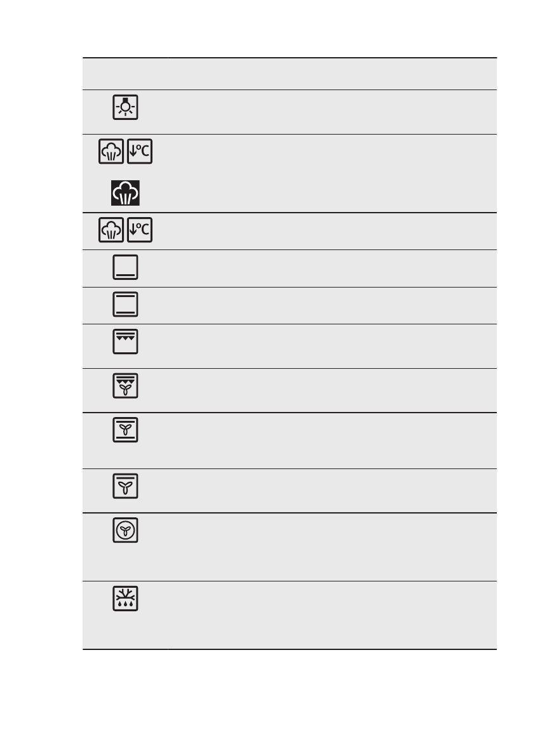Image resolution: width=533 pixels, height=756 pixels.
Task: Select the grill icon with zigzag top element
Action: point(126,342)
